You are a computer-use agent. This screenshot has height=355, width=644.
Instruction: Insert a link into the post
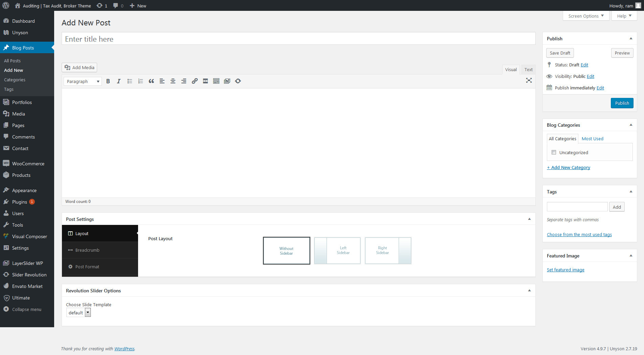[x=195, y=81]
